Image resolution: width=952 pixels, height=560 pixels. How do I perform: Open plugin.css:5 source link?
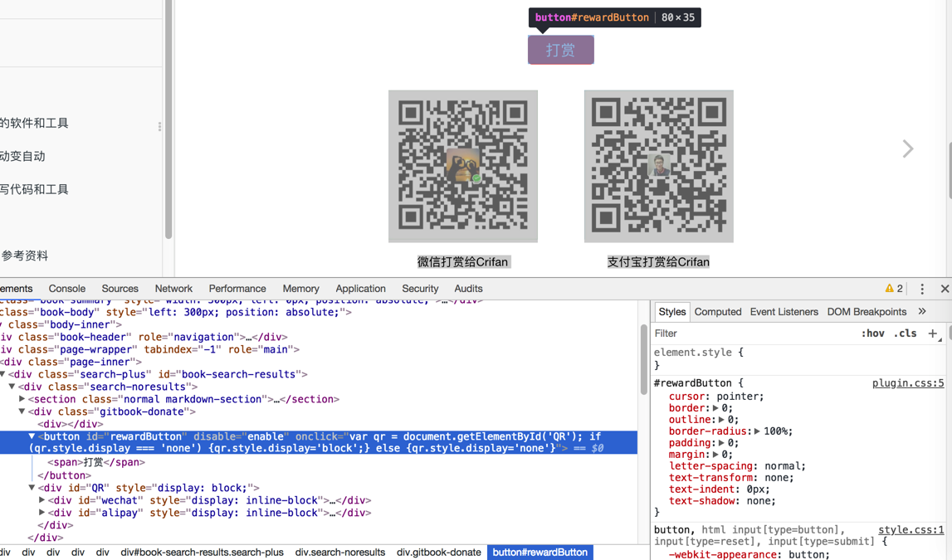coord(908,383)
